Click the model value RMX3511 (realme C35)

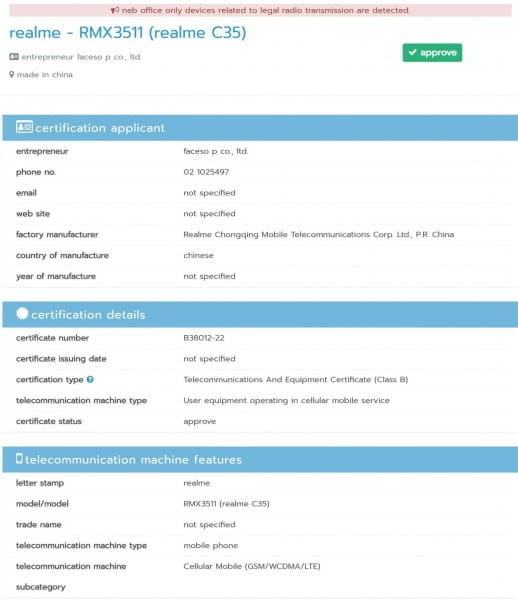pos(226,504)
